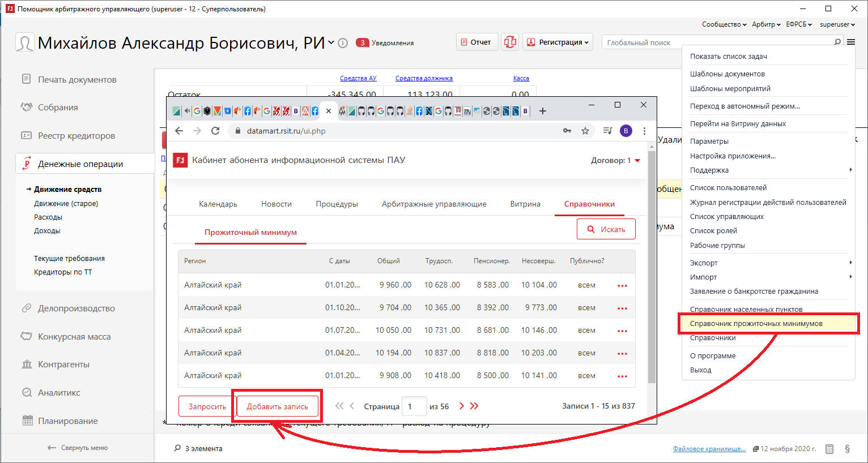Switch to the Процедуры tab
This screenshot has height=463, width=868.
click(x=337, y=204)
